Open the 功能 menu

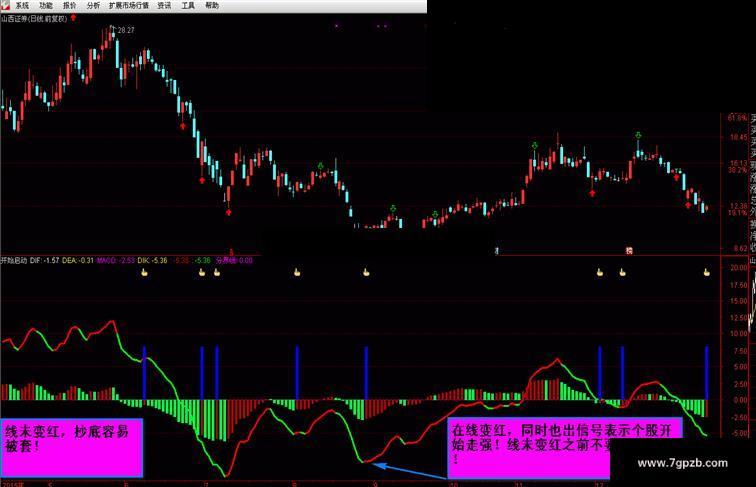(46, 5)
